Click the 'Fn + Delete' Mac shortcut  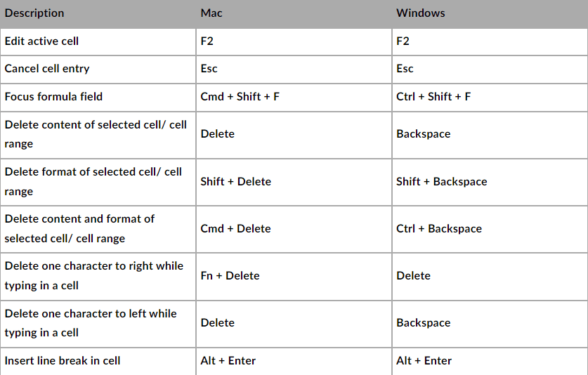tap(230, 275)
